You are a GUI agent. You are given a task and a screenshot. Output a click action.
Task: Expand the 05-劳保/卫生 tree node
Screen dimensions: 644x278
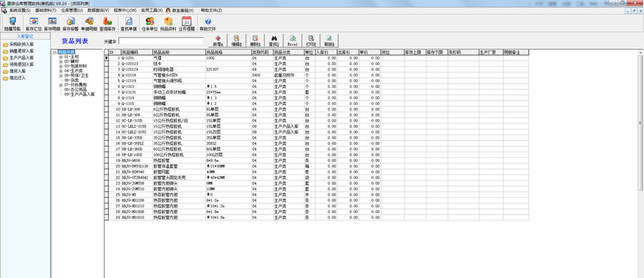[x=61, y=76]
